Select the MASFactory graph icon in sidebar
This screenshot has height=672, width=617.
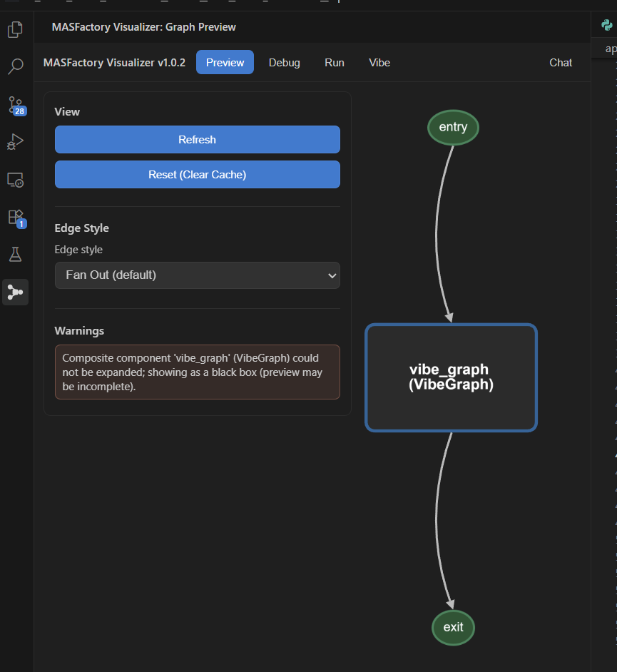15,292
